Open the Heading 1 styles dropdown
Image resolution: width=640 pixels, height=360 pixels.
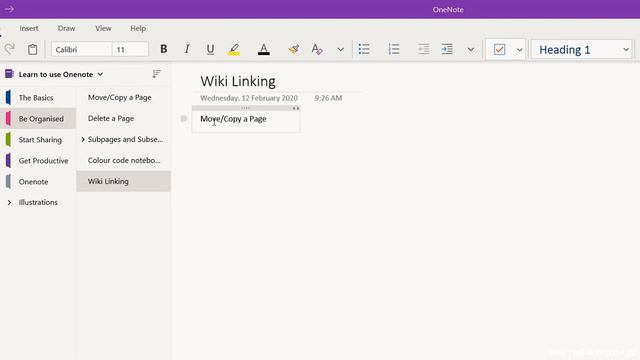(x=582, y=50)
